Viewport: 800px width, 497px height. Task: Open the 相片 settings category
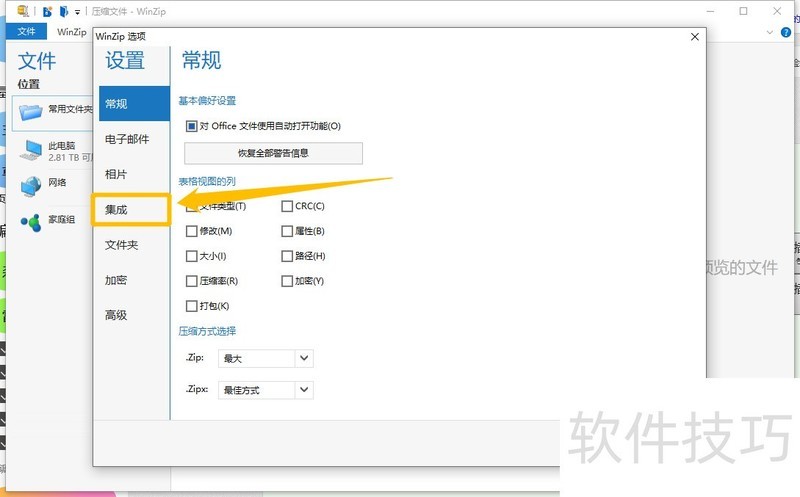116,174
